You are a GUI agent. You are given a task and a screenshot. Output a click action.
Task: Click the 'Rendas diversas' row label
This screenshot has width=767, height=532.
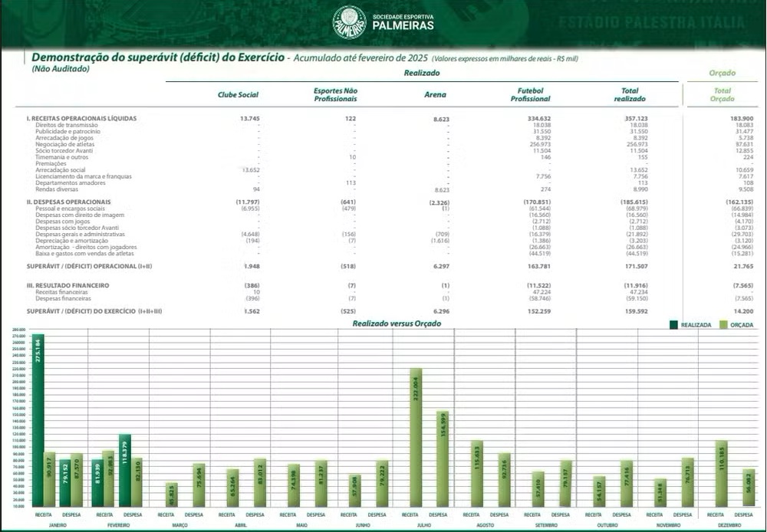[57, 189]
